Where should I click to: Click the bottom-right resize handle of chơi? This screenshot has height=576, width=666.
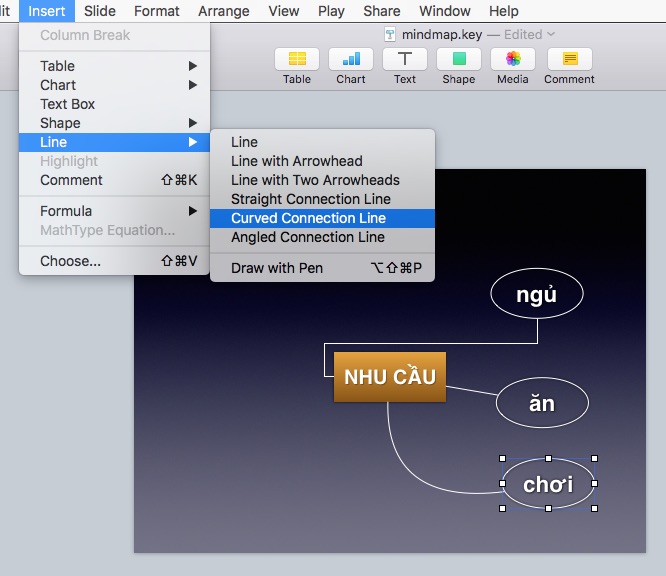coord(594,508)
